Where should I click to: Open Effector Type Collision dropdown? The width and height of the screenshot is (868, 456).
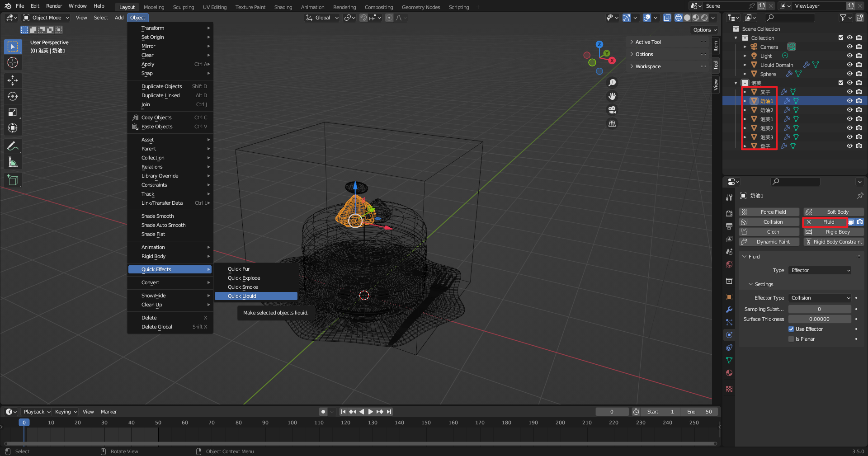click(x=820, y=298)
